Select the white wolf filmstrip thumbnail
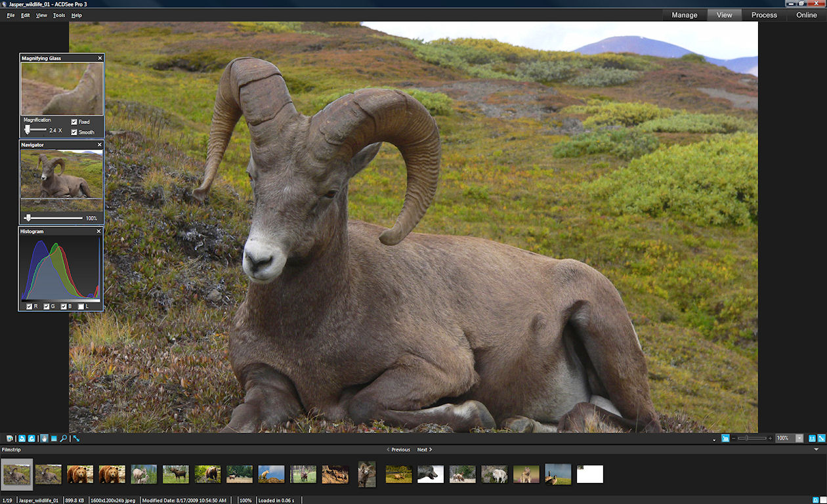The width and height of the screenshot is (827, 504). click(x=494, y=474)
